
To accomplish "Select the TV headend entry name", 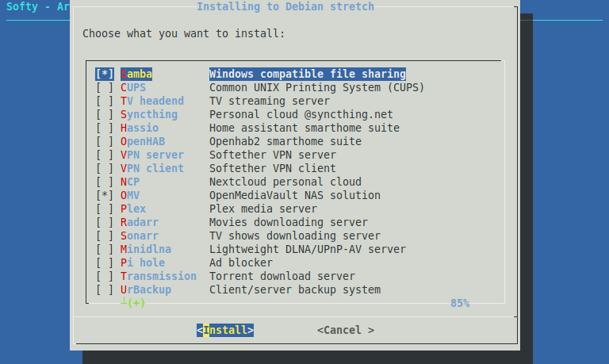I will 152,101.
